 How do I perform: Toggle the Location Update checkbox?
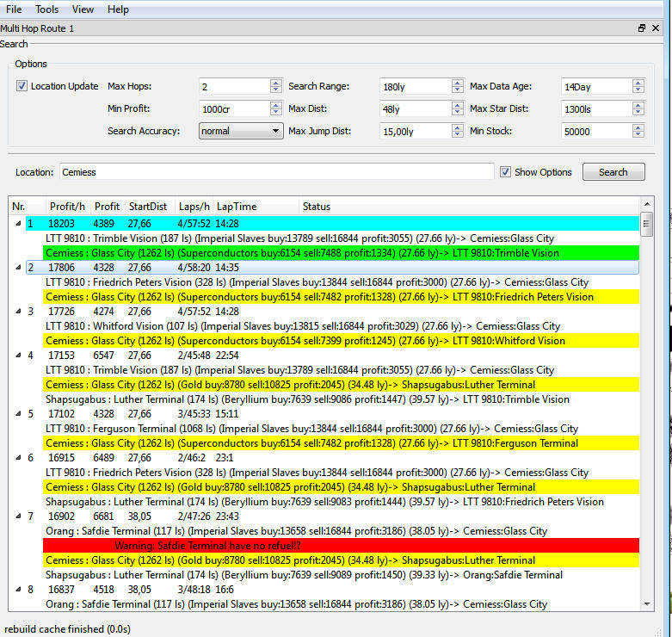point(22,86)
